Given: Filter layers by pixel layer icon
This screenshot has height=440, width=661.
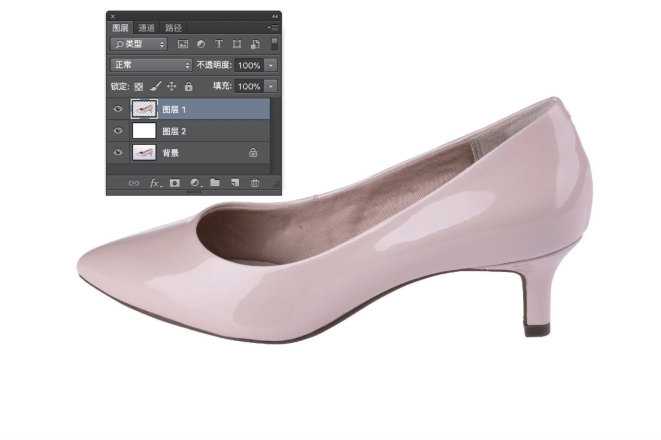Looking at the screenshot, I should point(183,44).
